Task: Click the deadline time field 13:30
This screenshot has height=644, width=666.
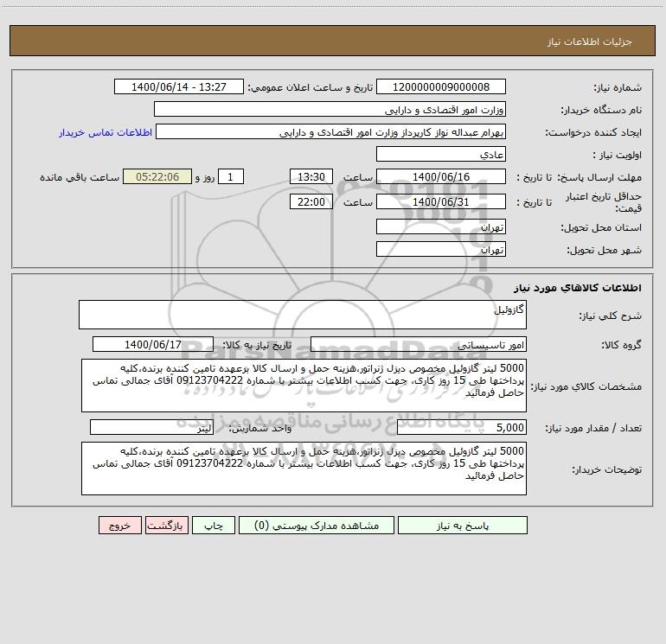Action: click(311, 176)
